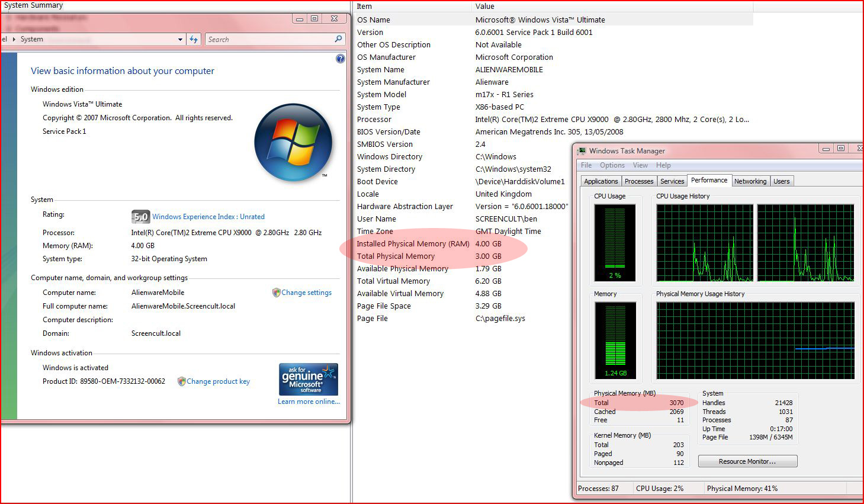Viewport: 864px width, 504px height.
Task: Select the System Manufacturer row
Action: pos(553,82)
